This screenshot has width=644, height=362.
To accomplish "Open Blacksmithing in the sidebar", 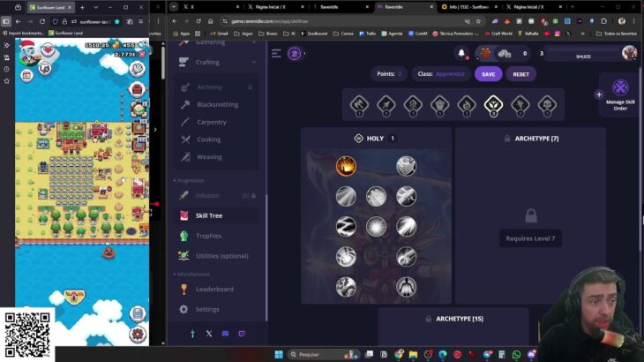I will click(x=217, y=104).
